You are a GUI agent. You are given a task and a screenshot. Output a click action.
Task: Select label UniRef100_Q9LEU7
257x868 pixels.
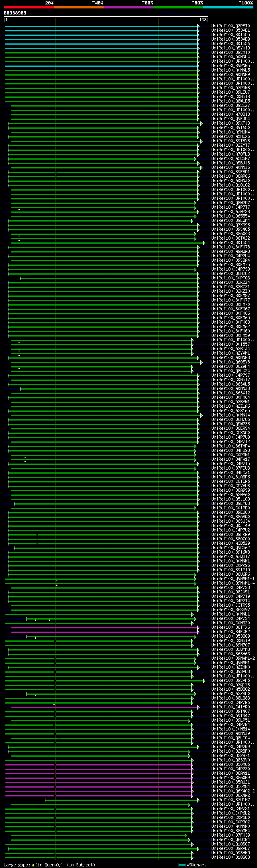click(x=230, y=92)
